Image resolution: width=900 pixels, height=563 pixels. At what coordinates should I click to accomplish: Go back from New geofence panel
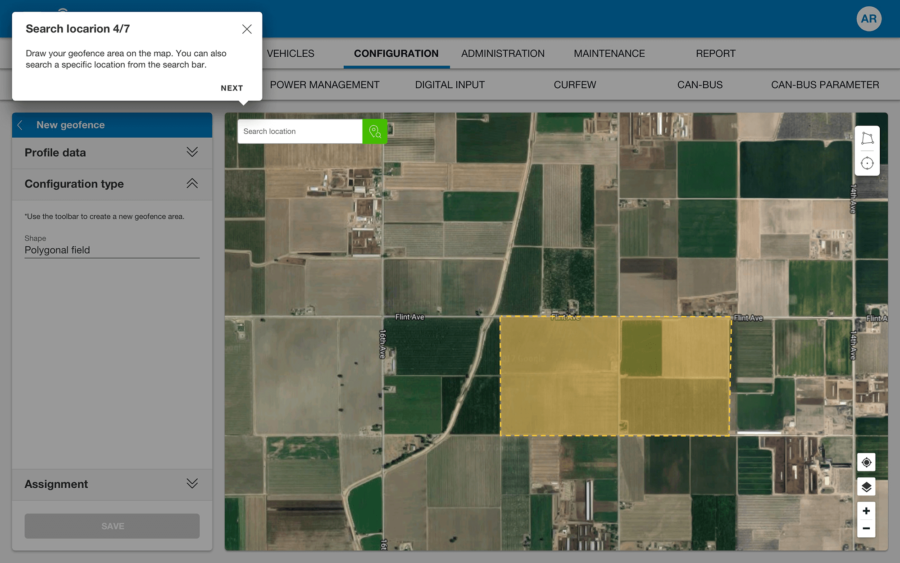tap(20, 125)
